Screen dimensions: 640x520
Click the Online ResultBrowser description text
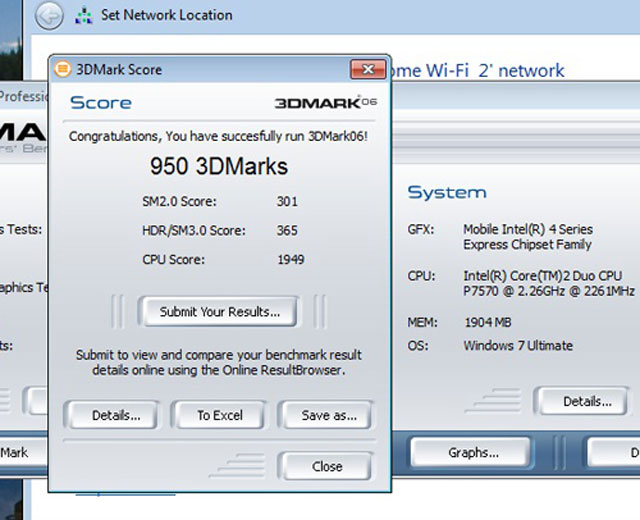pyautogui.click(x=219, y=362)
